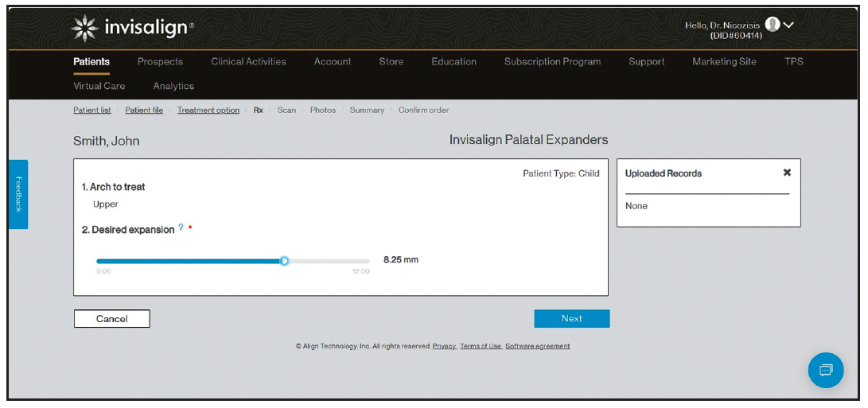This screenshot has width=868, height=408.
Task: Click the 'Upper' arch value
Action: pos(106,204)
